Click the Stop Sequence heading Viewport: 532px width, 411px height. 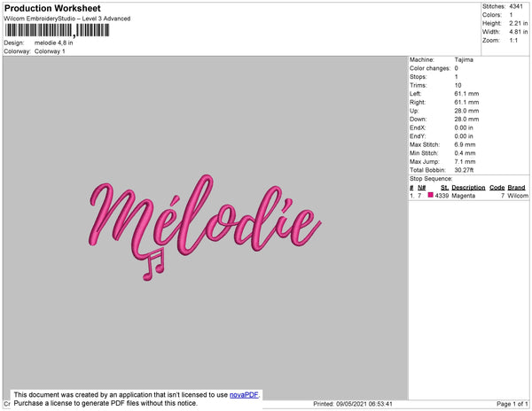pyautogui.click(x=431, y=179)
